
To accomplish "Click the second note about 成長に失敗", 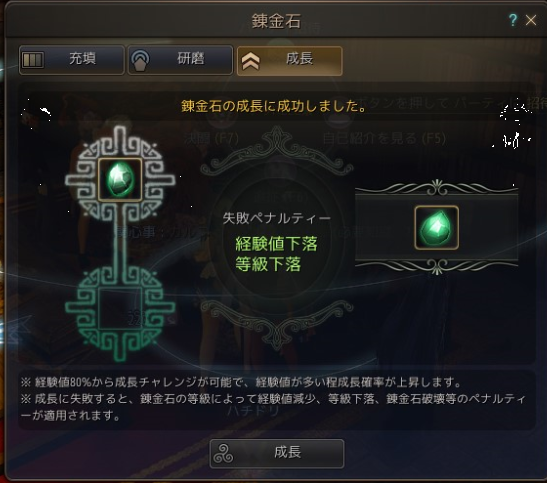I will pyautogui.click(x=273, y=407).
